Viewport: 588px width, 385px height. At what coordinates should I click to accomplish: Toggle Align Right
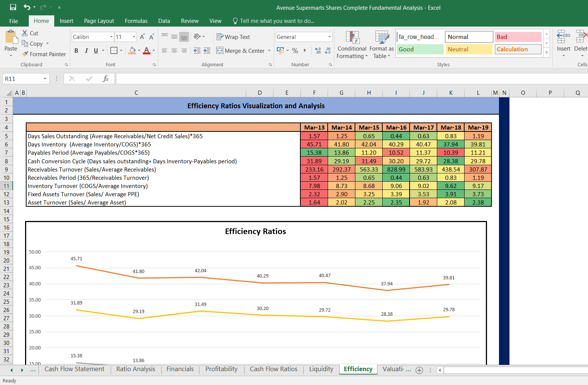[x=184, y=51]
